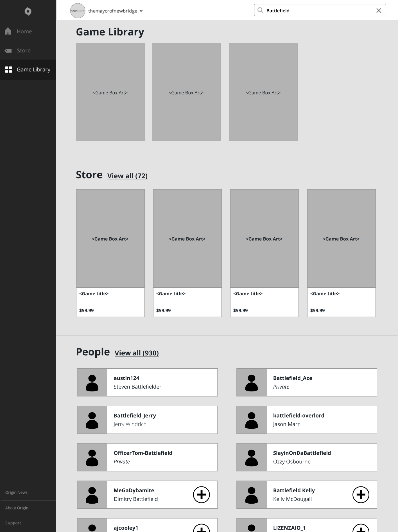View all 72 Store results
The width and height of the screenshot is (398, 532).
click(127, 176)
